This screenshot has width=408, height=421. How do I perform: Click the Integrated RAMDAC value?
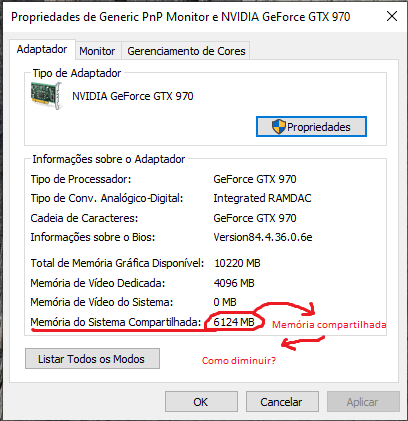pyautogui.click(x=262, y=198)
